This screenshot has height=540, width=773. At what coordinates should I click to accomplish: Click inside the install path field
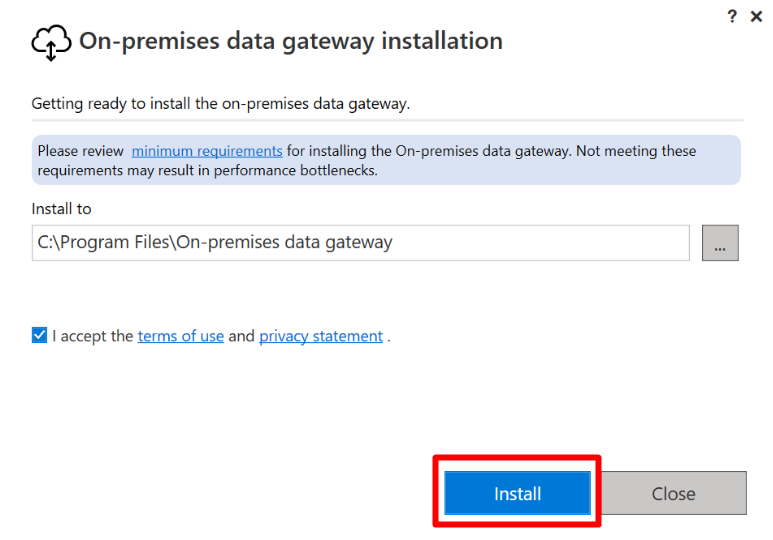(360, 243)
